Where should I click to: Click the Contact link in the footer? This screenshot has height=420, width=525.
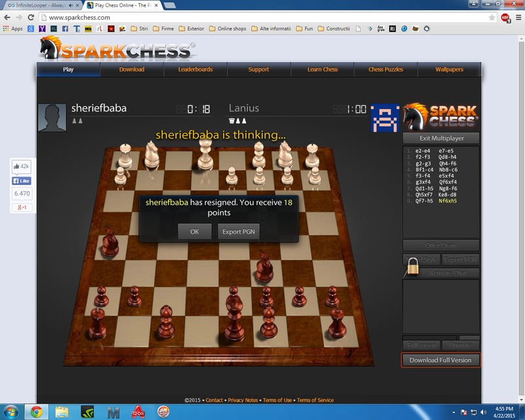point(215,400)
